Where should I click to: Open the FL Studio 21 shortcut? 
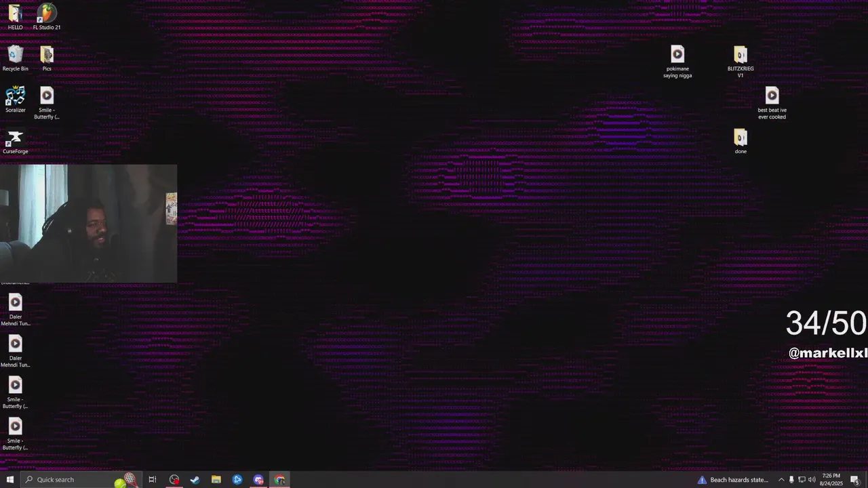[47, 17]
